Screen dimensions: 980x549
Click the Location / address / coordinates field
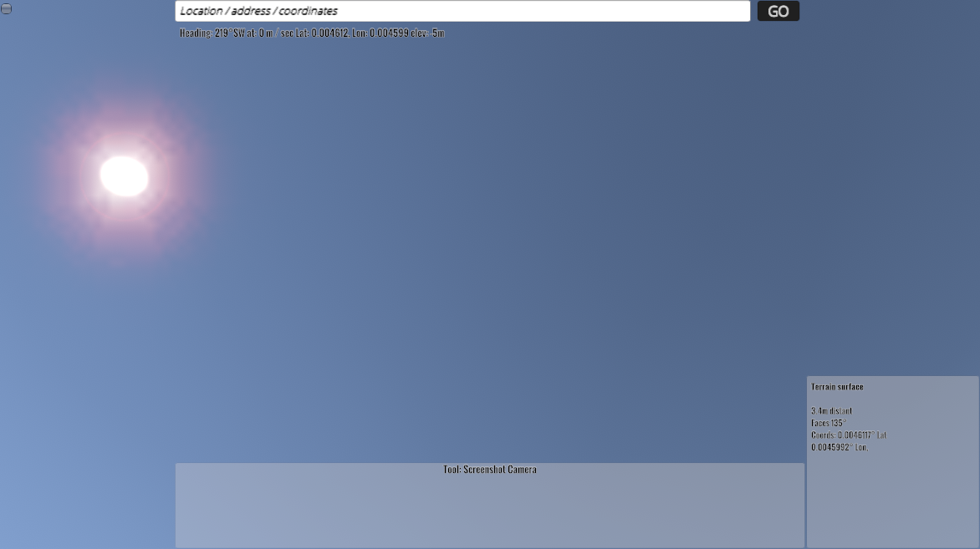tap(462, 11)
